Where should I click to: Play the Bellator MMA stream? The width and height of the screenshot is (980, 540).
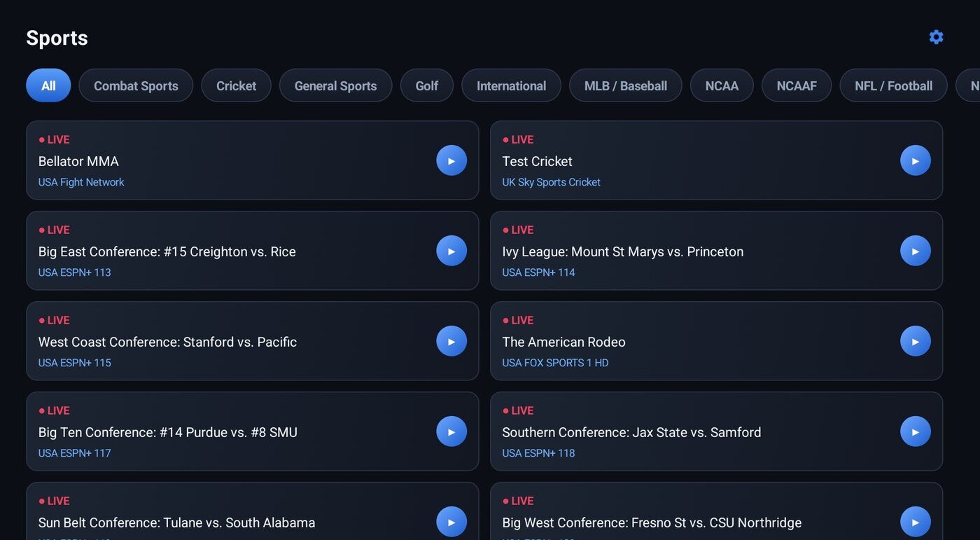pyautogui.click(x=451, y=160)
